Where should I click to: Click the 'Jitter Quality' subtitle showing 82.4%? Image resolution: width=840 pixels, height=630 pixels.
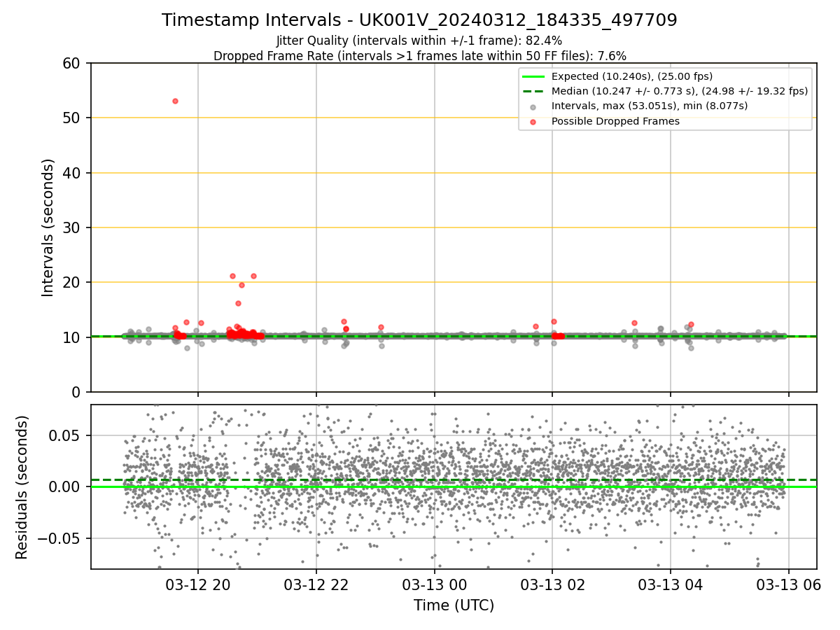(419, 41)
